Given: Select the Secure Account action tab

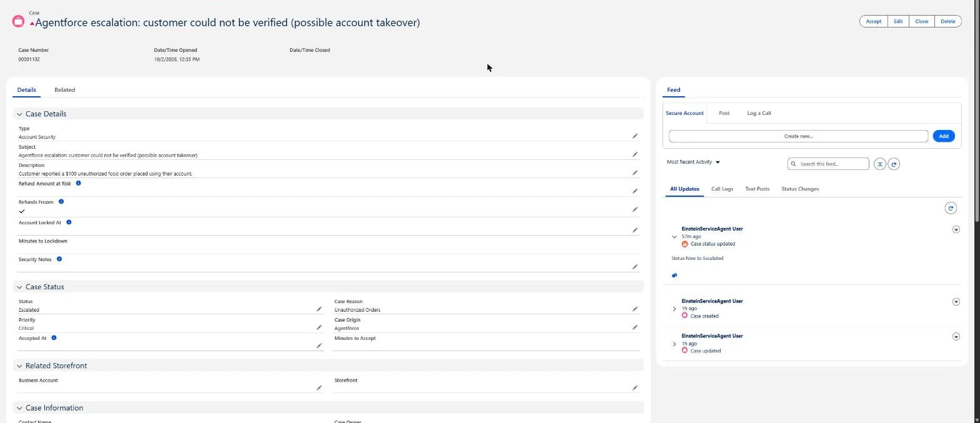Looking at the screenshot, I should click(684, 113).
